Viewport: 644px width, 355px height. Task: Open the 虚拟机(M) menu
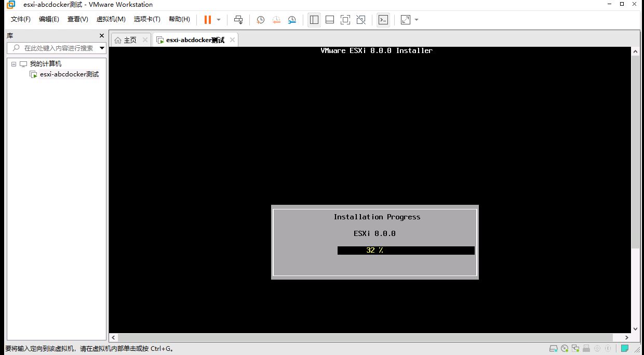click(x=111, y=19)
